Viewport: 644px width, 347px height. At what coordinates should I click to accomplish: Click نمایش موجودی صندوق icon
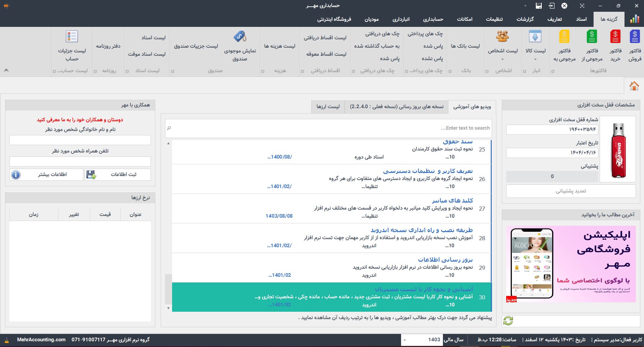point(239,36)
